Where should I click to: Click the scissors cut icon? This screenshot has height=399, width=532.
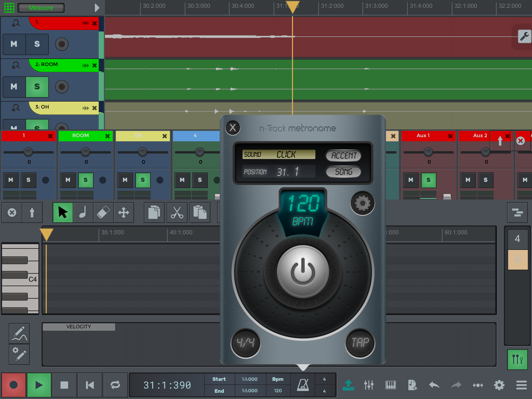[x=177, y=213]
